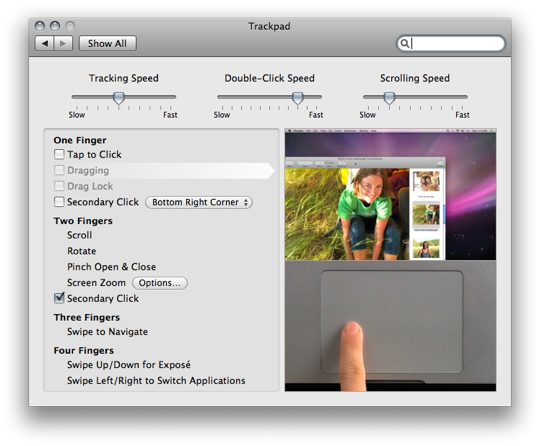540x446 pixels.
Task: Select the Rotate gesture item
Action: (82, 251)
